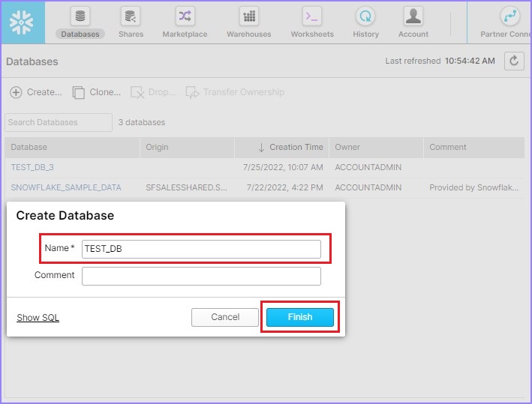This screenshot has width=532, height=404.
Task: Click the Name field containing TEST_DB
Action: (201, 249)
